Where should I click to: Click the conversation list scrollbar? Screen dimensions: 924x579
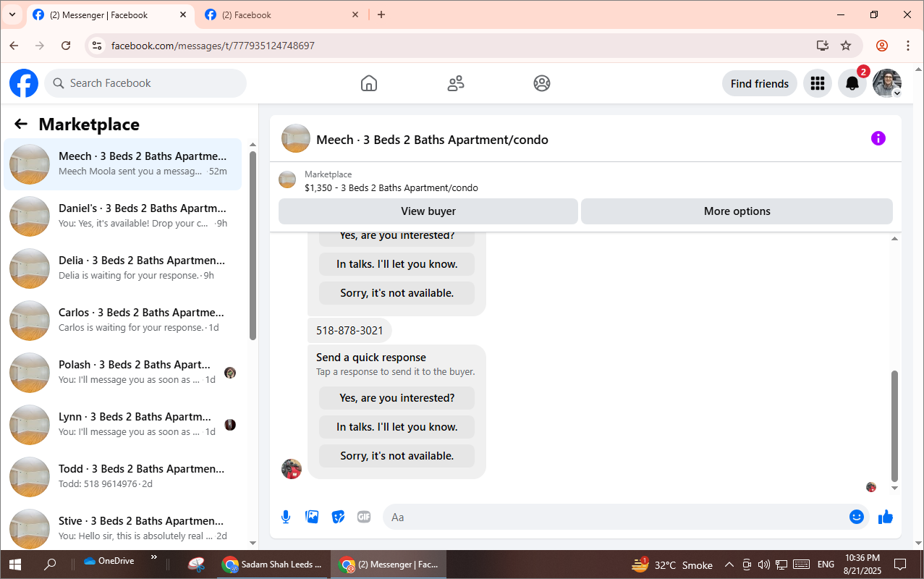[253, 245]
